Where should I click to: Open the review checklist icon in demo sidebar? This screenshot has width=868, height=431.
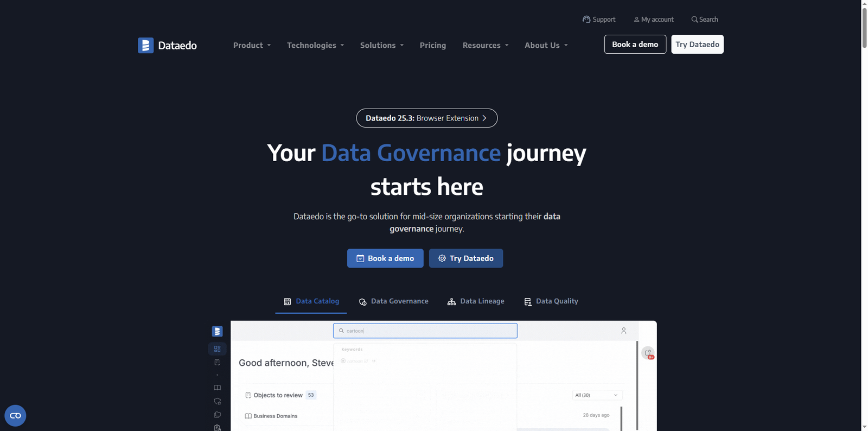click(x=217, y=363)
